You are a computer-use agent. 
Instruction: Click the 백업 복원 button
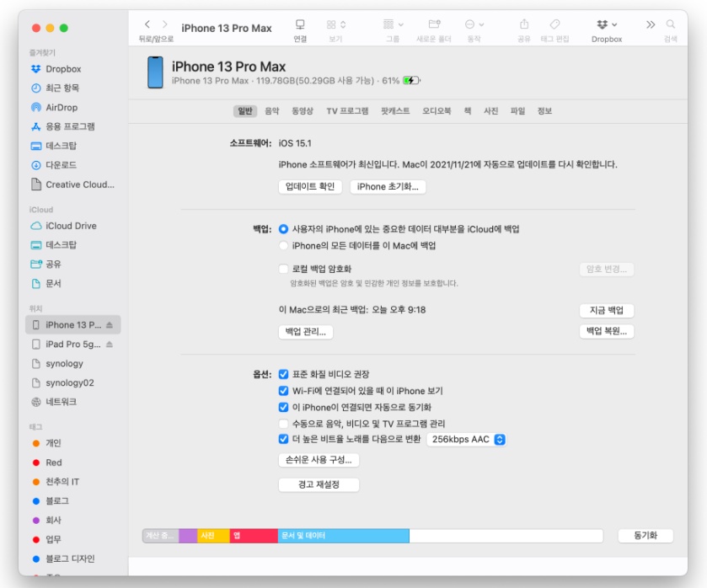pyautogui.click(x=607, y=331)
